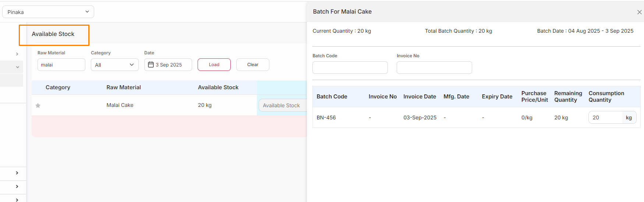Edit the Consumption Quantity value field
Image resolution: width=644 pixels, height=202 pixels.
605,118
